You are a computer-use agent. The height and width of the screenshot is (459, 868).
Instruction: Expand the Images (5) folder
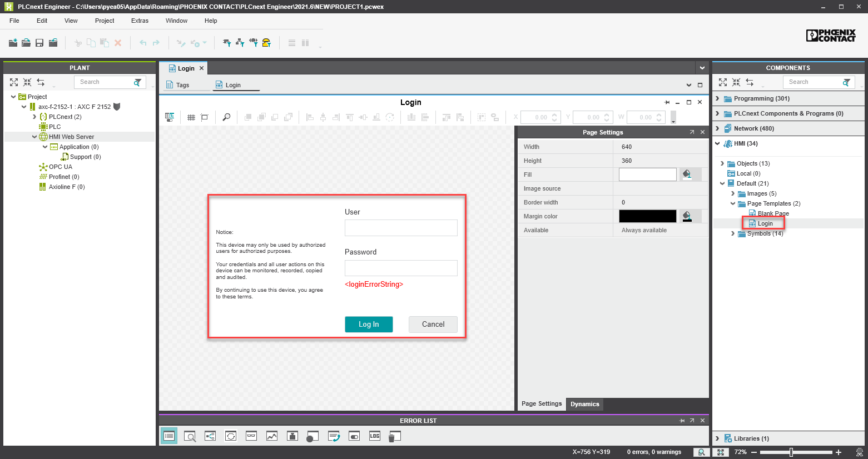pyautogui.click(x=733, y=193)
